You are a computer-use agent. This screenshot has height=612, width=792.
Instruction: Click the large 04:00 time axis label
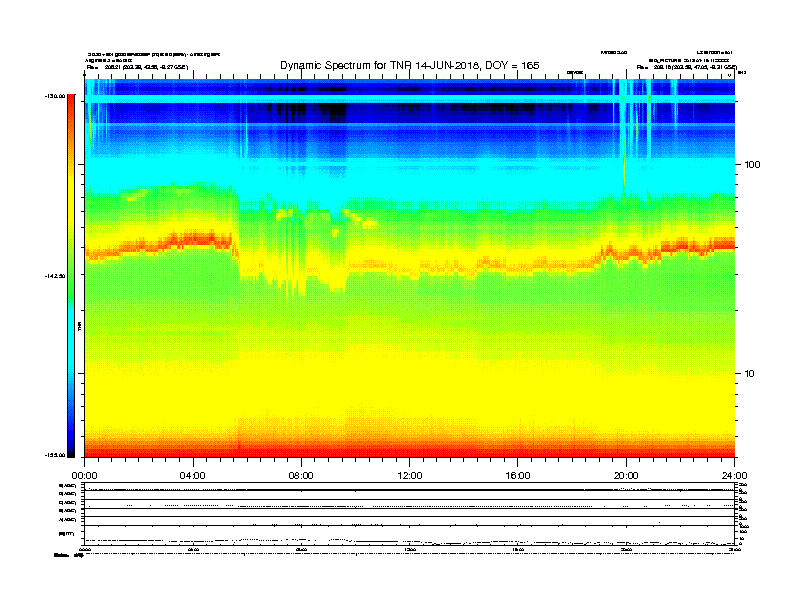pyautogui.click(x=192, y=476)
